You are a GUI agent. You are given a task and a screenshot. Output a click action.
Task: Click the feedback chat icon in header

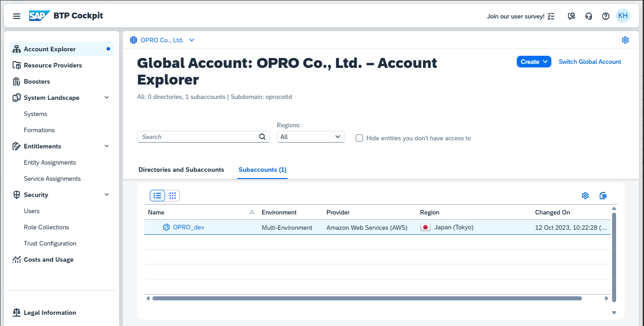[571, 16]
